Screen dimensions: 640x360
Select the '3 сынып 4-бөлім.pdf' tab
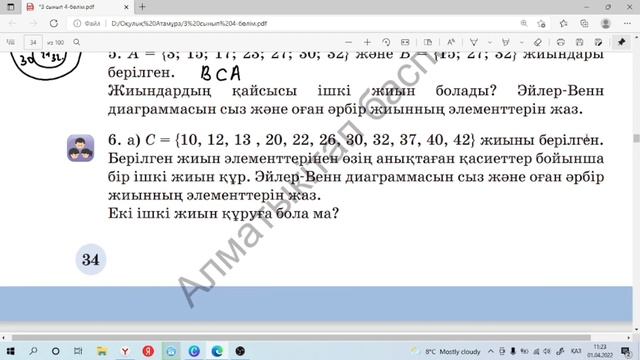[77, 7]
